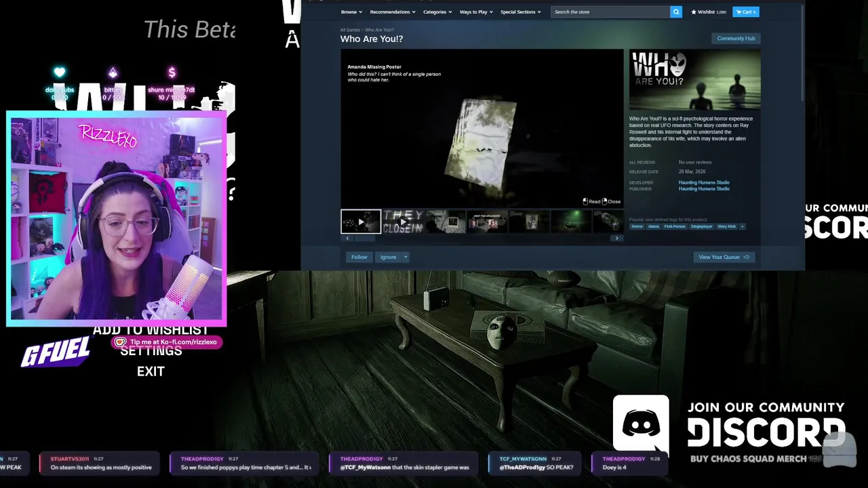
Task: Play the 'They Close In' trailer thumbnail
Action: 403,222
